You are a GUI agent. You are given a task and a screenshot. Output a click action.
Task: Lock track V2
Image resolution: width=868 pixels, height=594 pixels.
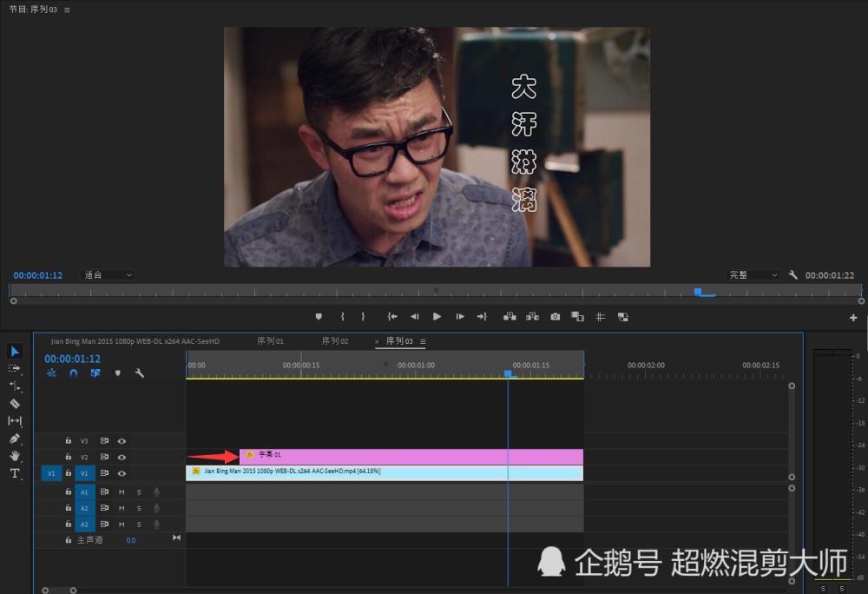tap(68, 457)
